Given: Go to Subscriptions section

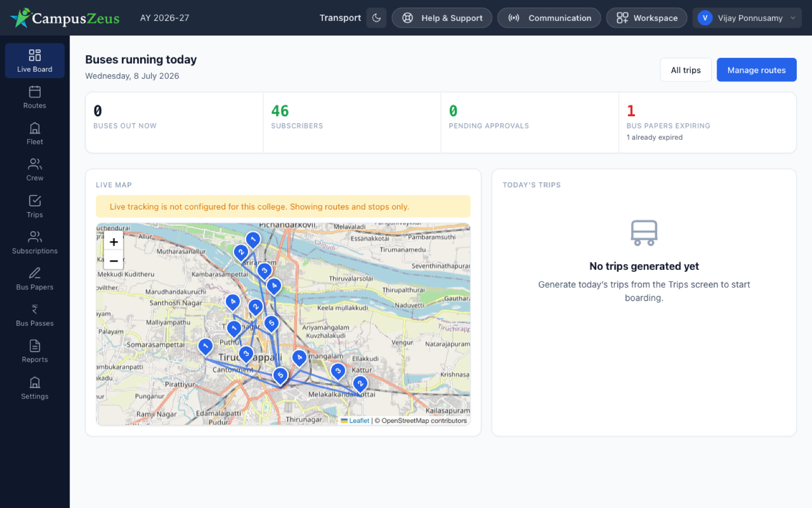Looking at the screenshot, I should point(35,242).
